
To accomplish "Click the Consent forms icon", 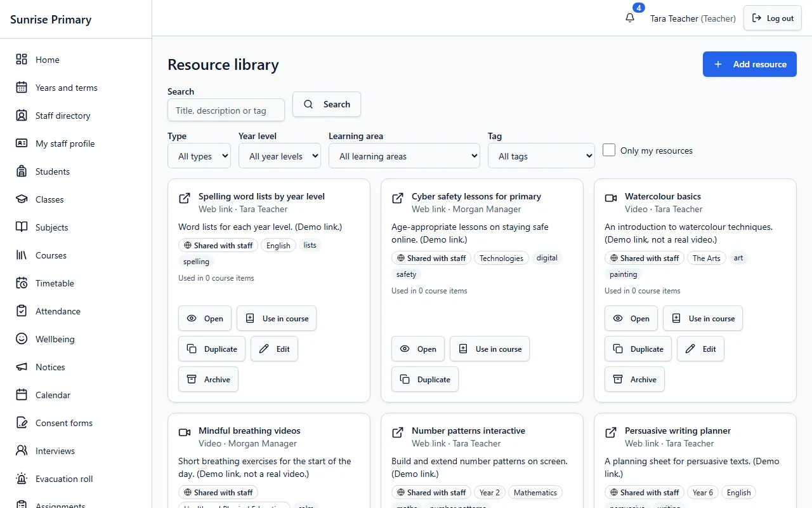I will pos(22,422).
